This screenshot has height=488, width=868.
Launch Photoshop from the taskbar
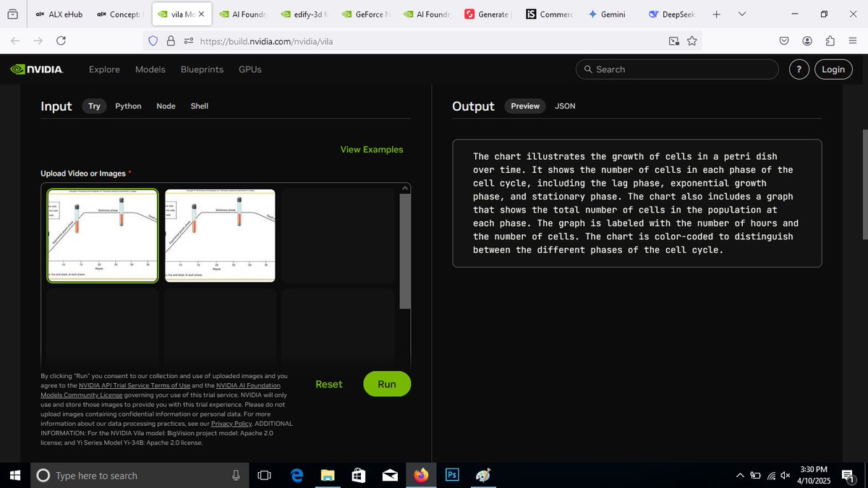[x=451, y=475]
